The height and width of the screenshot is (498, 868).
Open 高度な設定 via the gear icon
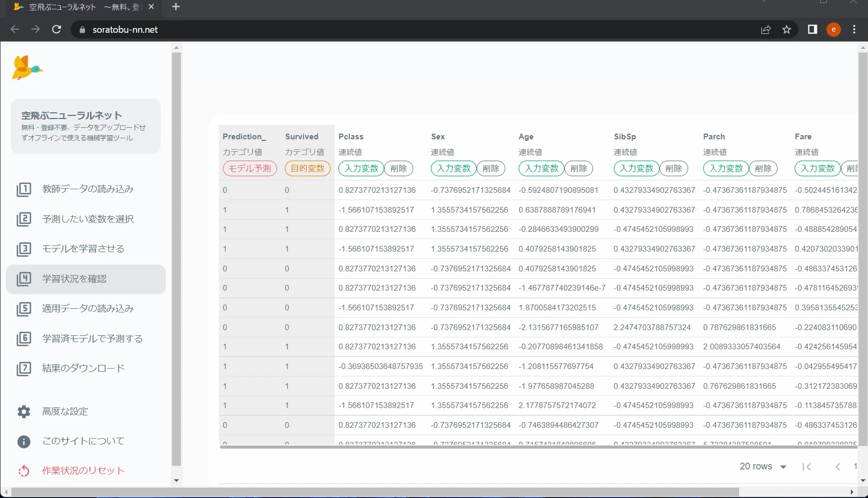coord(24,412)
